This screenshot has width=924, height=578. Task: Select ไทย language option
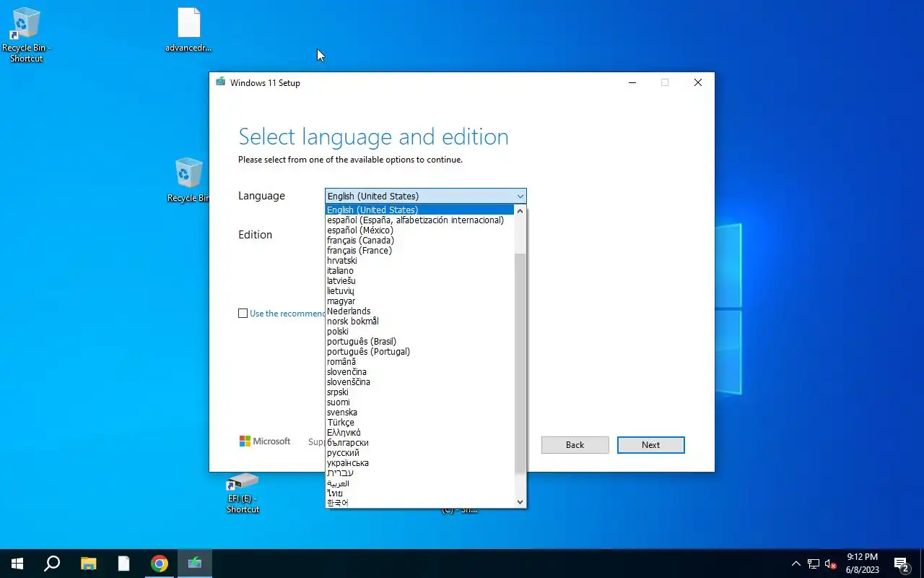(x=419, y=493)
